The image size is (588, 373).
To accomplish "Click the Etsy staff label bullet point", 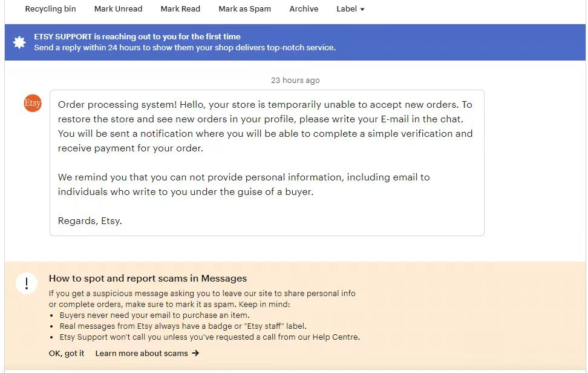I will click(x=183, y=326).
